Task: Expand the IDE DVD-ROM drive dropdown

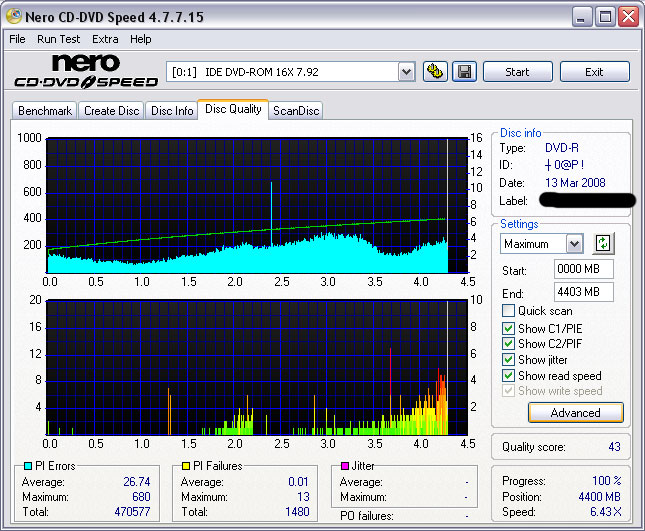Action: (x=406, y=72)
